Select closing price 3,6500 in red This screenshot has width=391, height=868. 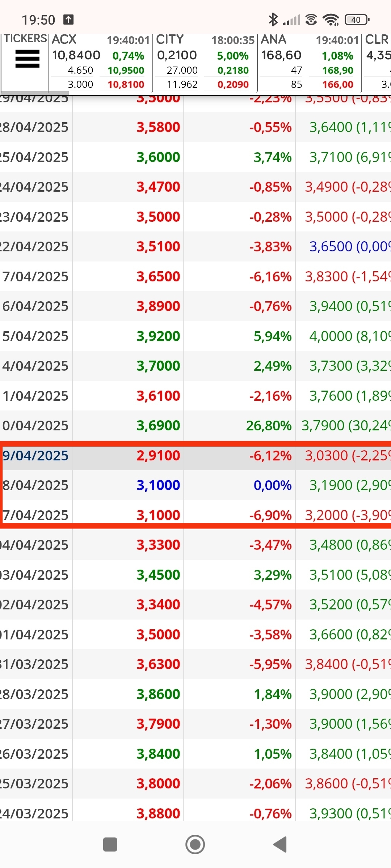pos(158,276)
